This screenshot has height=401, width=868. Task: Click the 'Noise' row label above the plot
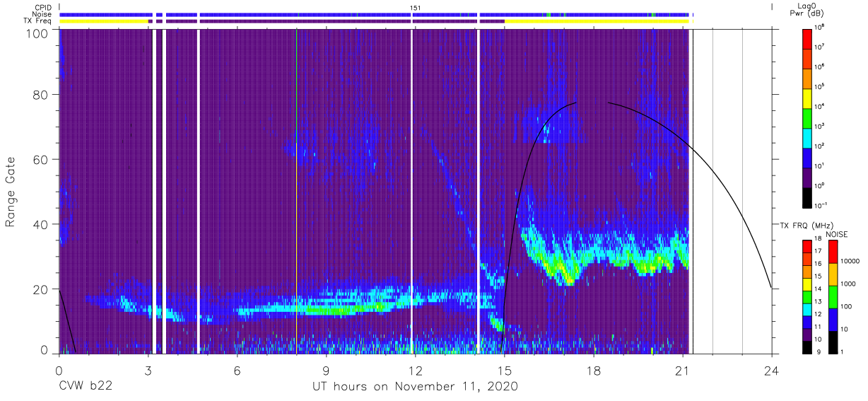tap(41, 14)
